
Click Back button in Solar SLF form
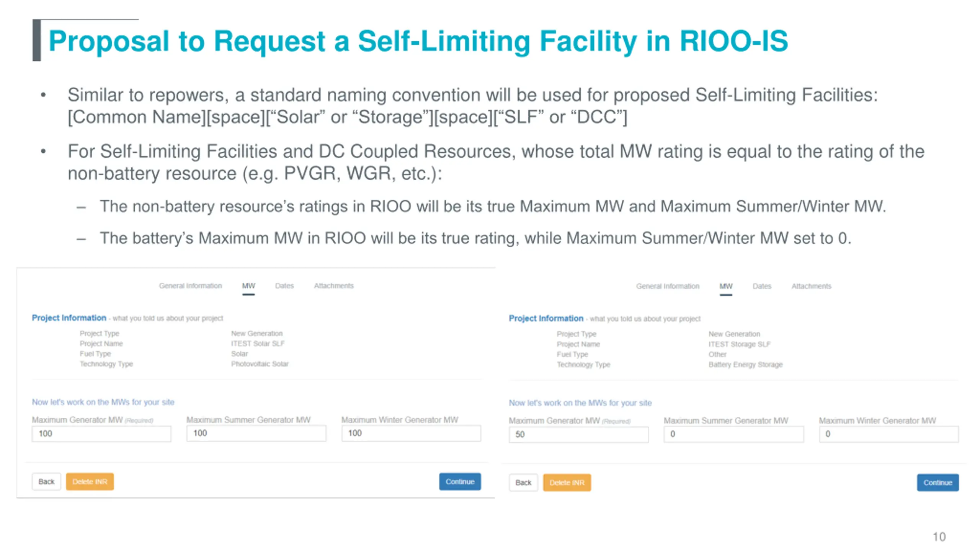46,482
